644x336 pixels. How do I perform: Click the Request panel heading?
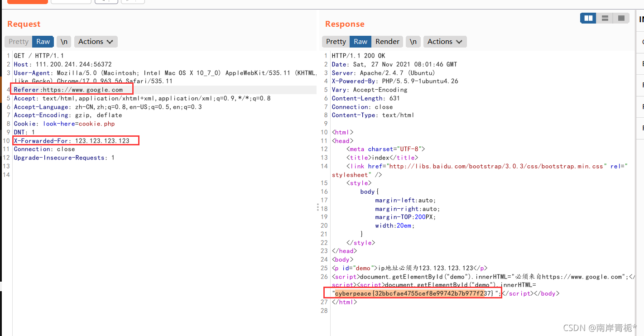point(24,24)
